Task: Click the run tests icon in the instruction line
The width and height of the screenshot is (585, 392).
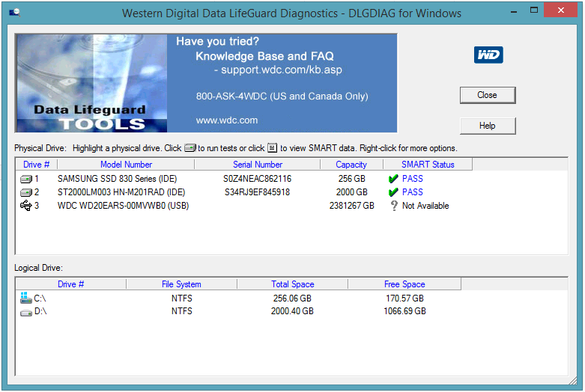Action: coord(190,148)
